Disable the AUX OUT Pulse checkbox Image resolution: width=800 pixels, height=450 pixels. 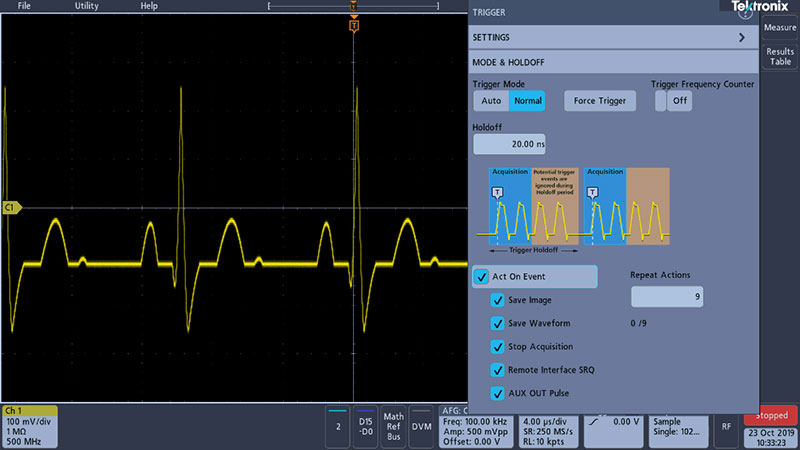pyautogui.click(x=497, y=393)
